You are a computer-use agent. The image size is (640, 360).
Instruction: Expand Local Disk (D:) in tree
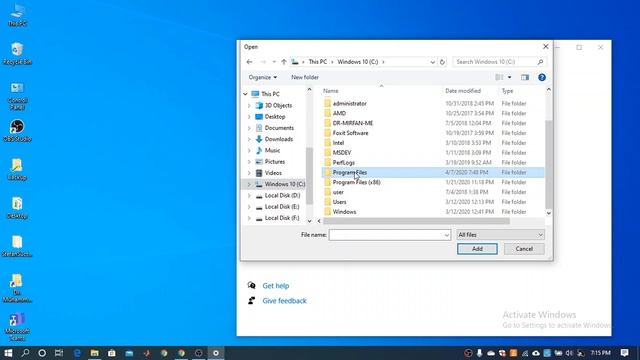tap(249, 196)
